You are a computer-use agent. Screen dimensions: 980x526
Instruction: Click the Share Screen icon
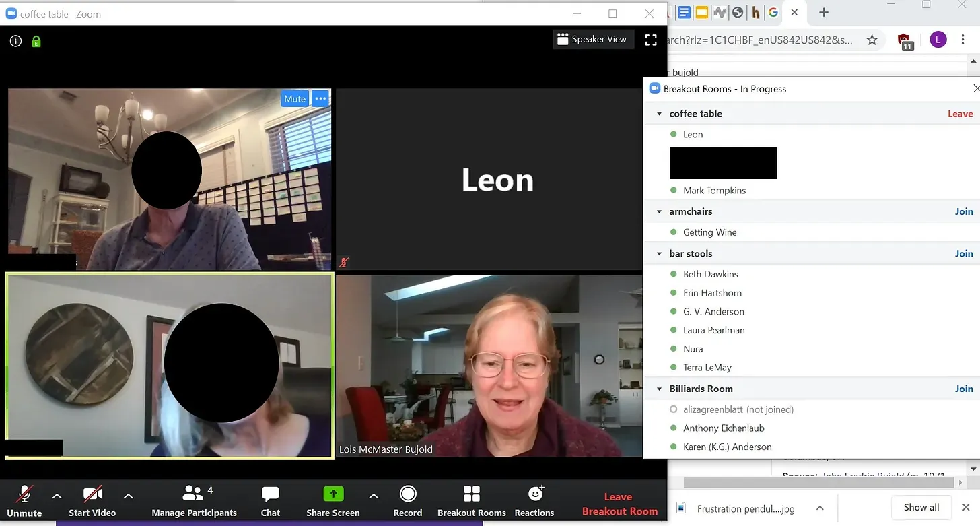pos(333,495)
